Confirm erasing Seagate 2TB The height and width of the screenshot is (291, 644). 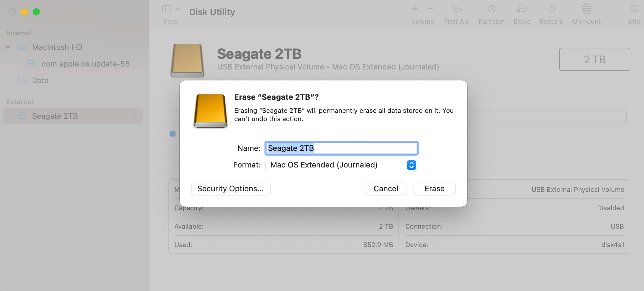434,189
